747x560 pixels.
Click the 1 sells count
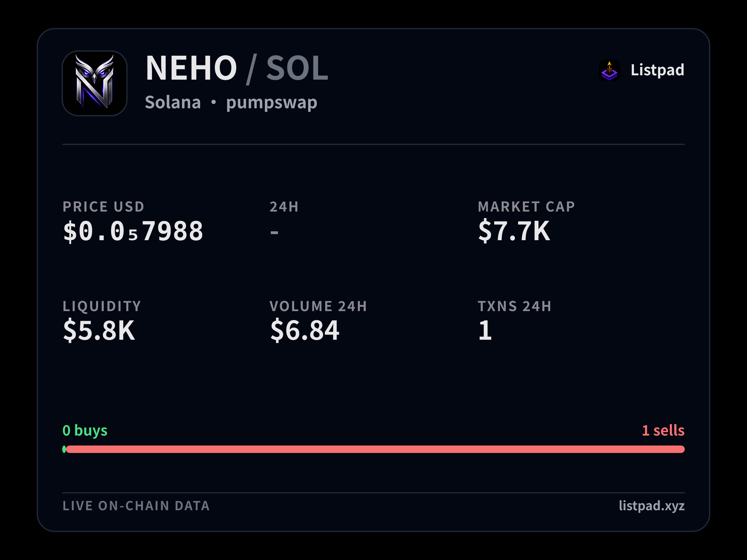(663, 430)
